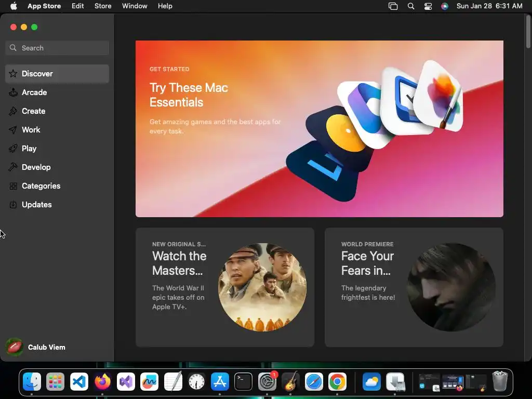Click the dark portrait artwork on Face Your Fears
Image resolution: width=532 pixels, height=399 pixels.
point(451,287)
